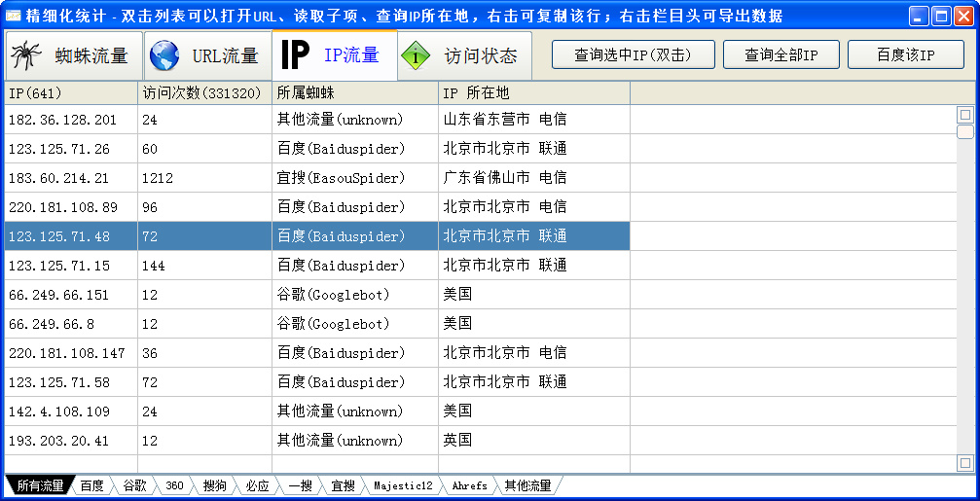The width and height of the screenshot is (980, 501).
Task: Maximize the 精细化统计 window
Action: click(x=941, y=16)
